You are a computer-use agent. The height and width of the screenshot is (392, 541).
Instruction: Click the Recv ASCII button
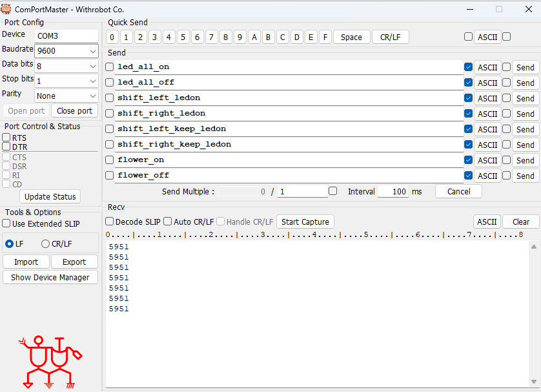487,222
